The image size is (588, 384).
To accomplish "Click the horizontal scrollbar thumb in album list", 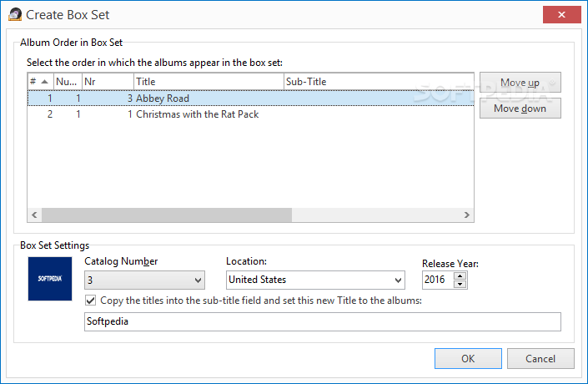I will [167, 215].
